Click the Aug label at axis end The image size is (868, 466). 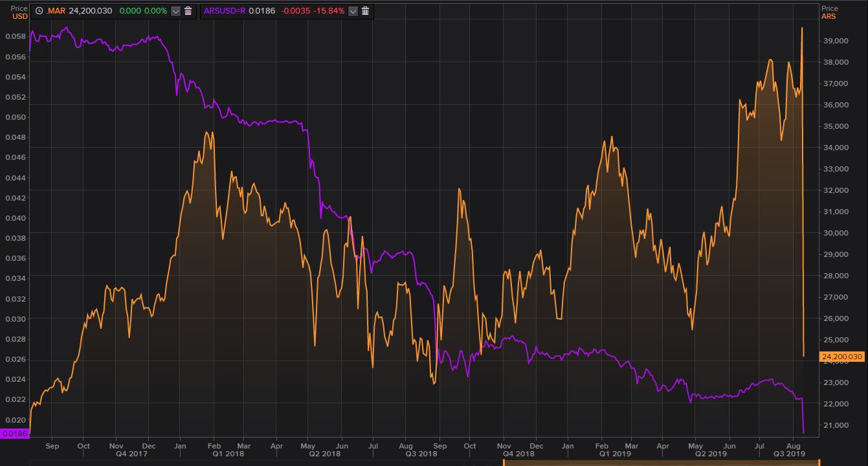(x=795, y=446)
